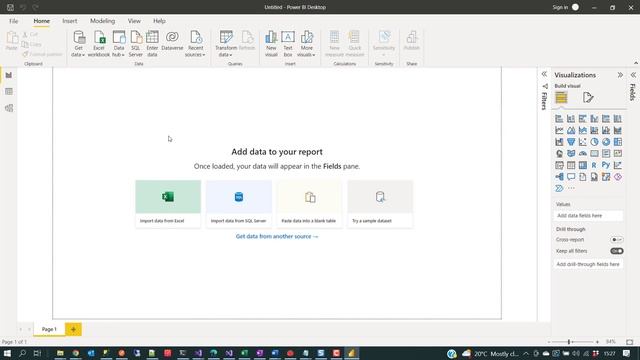Select the Q&A visual

[x=571, y=177]
